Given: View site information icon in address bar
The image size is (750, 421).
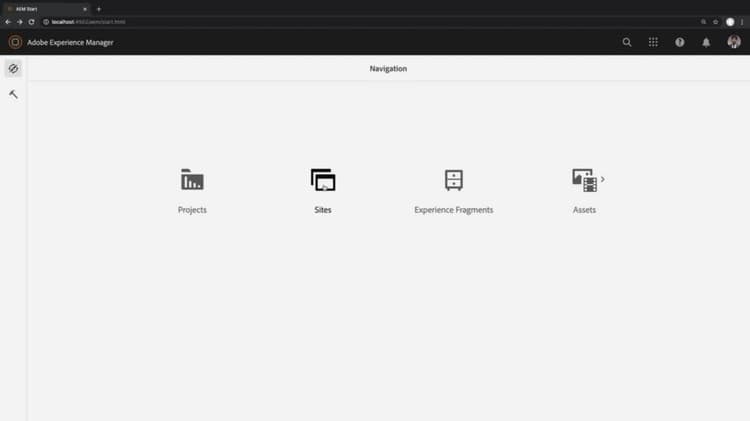Looking at the screenshot, I should point(46,22).
